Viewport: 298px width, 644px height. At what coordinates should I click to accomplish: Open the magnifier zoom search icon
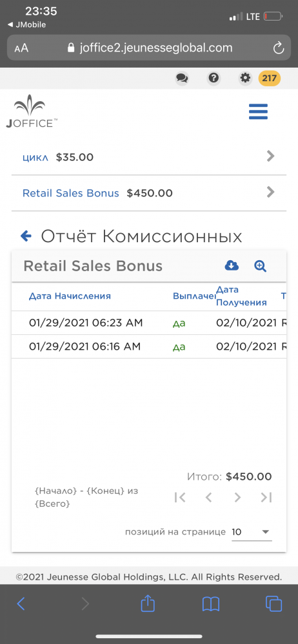(x=260, y=266)
